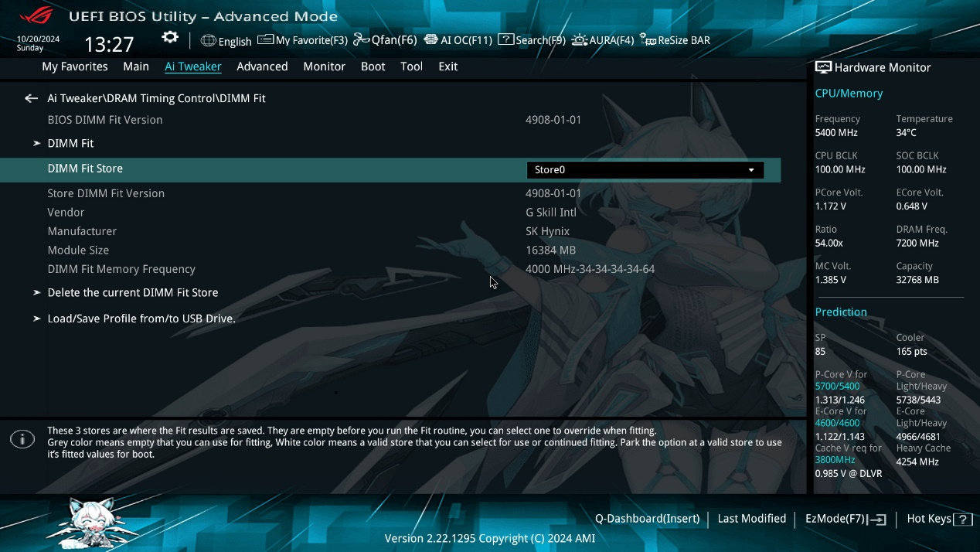Viewport: 980px width, 552px height.
Task: Click the Ai Tweaker breadcrumb path text
Action: click(156, 99)
